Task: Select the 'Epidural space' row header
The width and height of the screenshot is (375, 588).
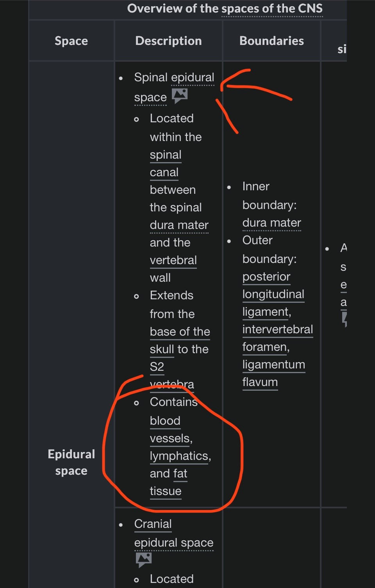Action: click(71, 462)
